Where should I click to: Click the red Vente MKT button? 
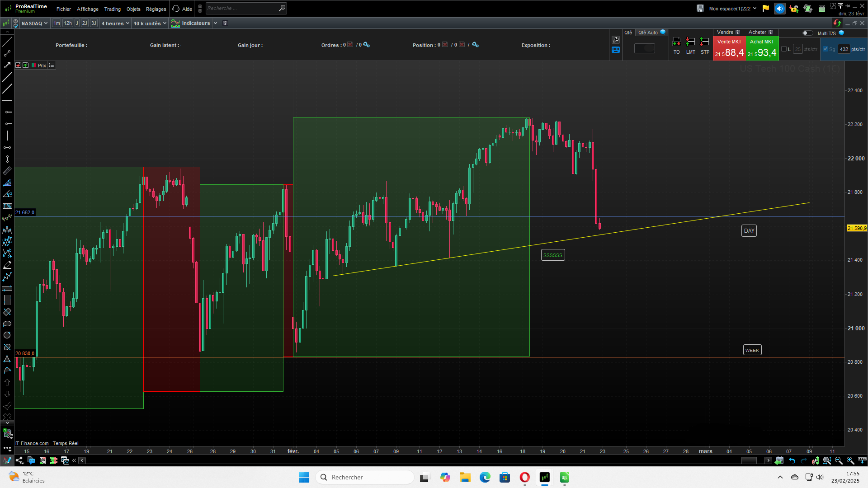(729, 48)
